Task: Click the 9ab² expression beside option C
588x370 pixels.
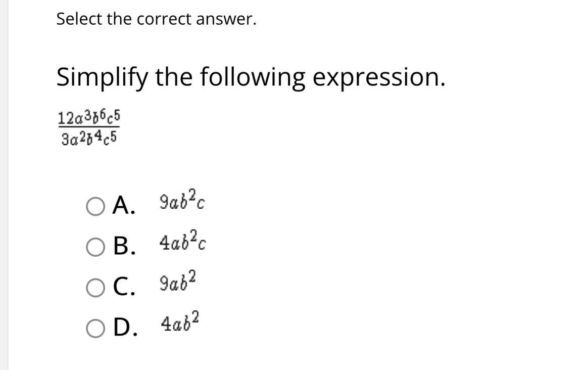Action: pyautogui.click(x=178, y=281)
